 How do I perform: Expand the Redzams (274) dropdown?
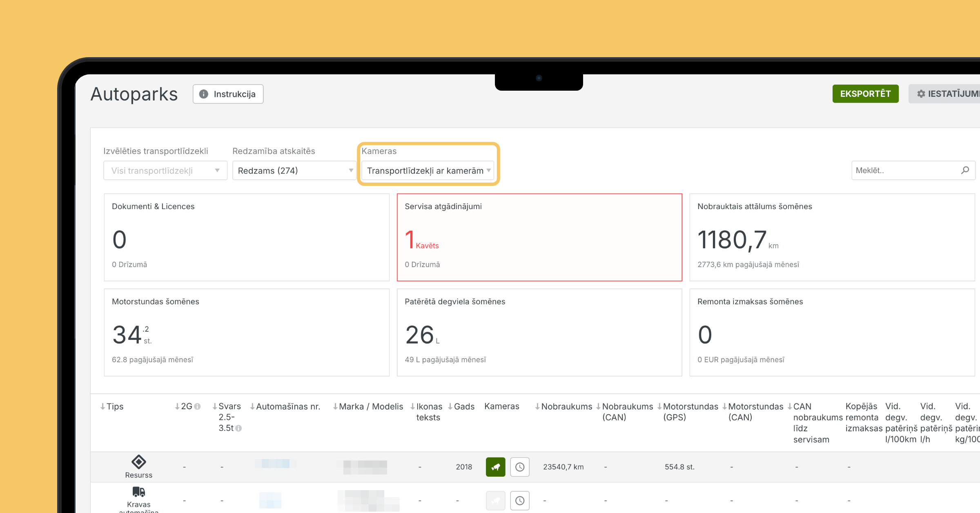point(294,170)
